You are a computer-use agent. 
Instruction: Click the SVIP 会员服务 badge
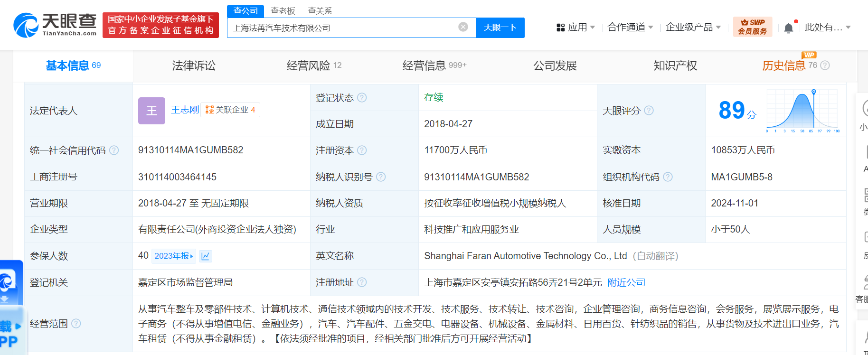(x=752, y=27)
